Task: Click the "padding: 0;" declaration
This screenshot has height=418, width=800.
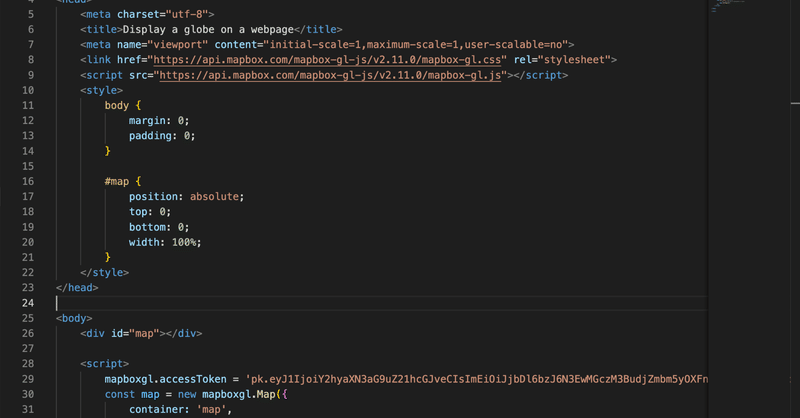Action: pyautogui.click(x=162, y=136)
